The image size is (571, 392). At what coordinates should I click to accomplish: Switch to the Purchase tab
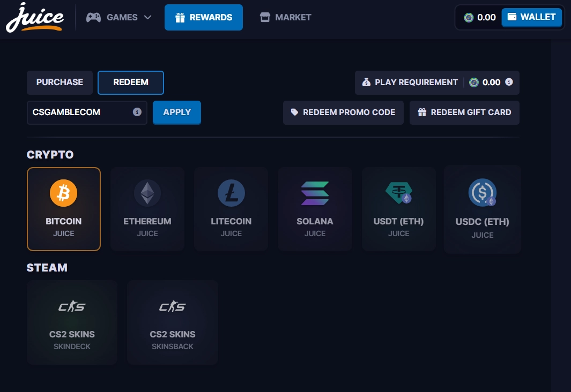click(60, 82)
